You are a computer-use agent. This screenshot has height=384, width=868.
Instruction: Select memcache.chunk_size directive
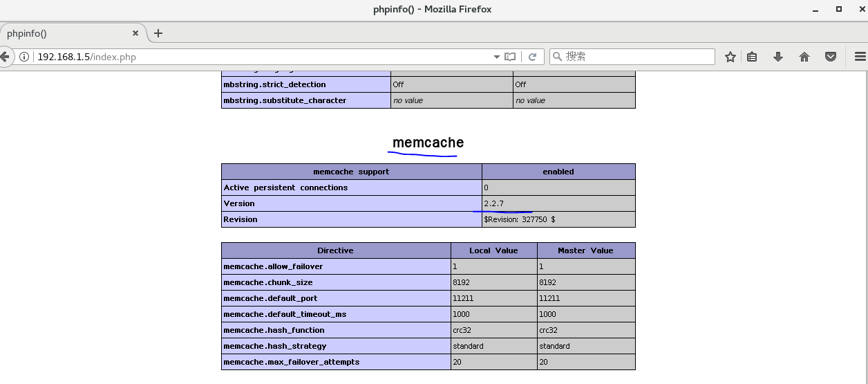click(x=268, y=282)
